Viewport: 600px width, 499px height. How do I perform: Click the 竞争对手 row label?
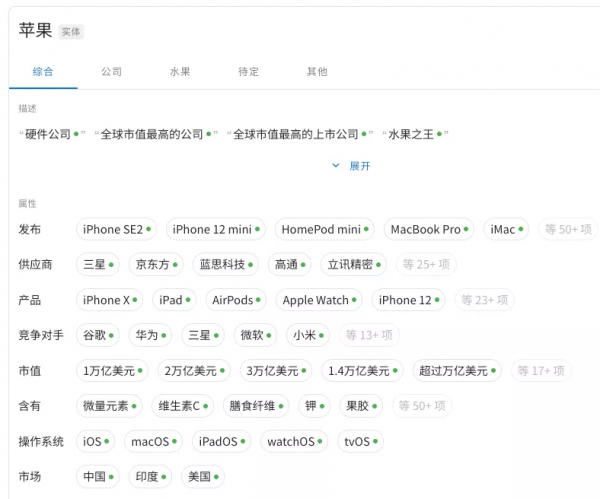[x=41, y=335]
